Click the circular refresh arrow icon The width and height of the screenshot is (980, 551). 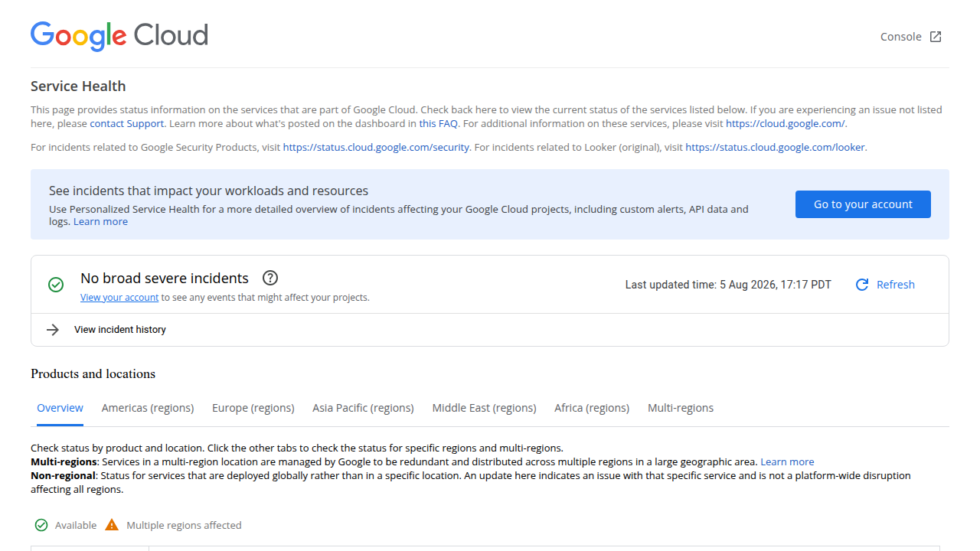[862, 285]
